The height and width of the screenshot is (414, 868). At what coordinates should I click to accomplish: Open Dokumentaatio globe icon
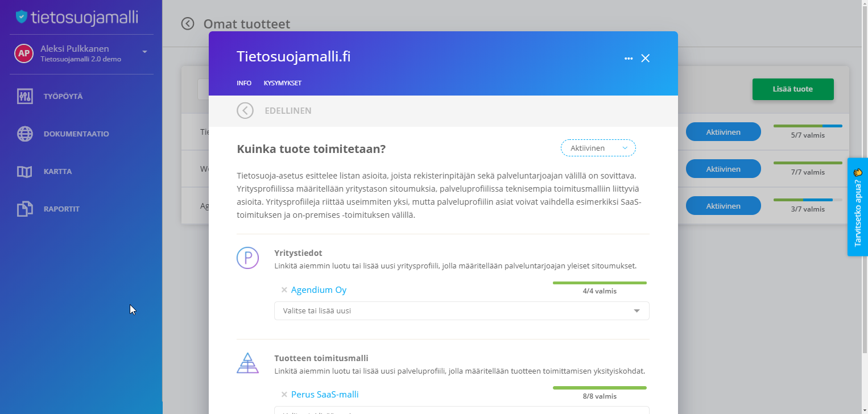tap(24, 134)
